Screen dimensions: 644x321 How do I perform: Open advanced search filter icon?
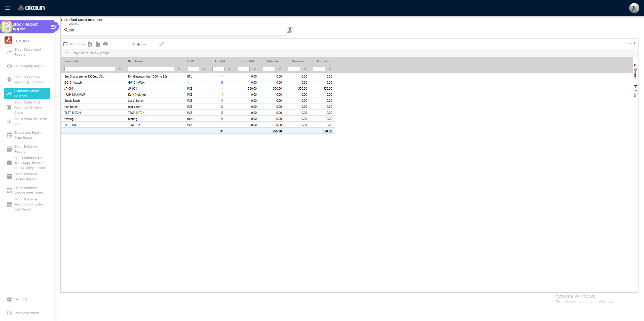pyautogui.click(x=280, y=30)
